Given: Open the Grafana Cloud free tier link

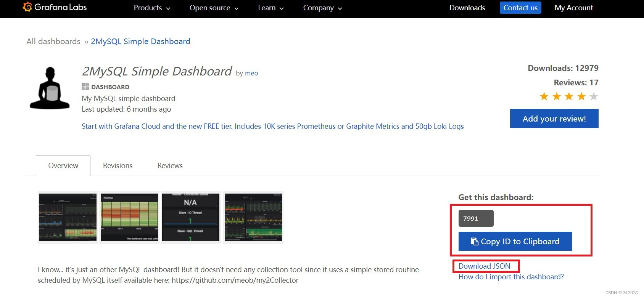Looking at the screenshot, I should click(273, 126).
